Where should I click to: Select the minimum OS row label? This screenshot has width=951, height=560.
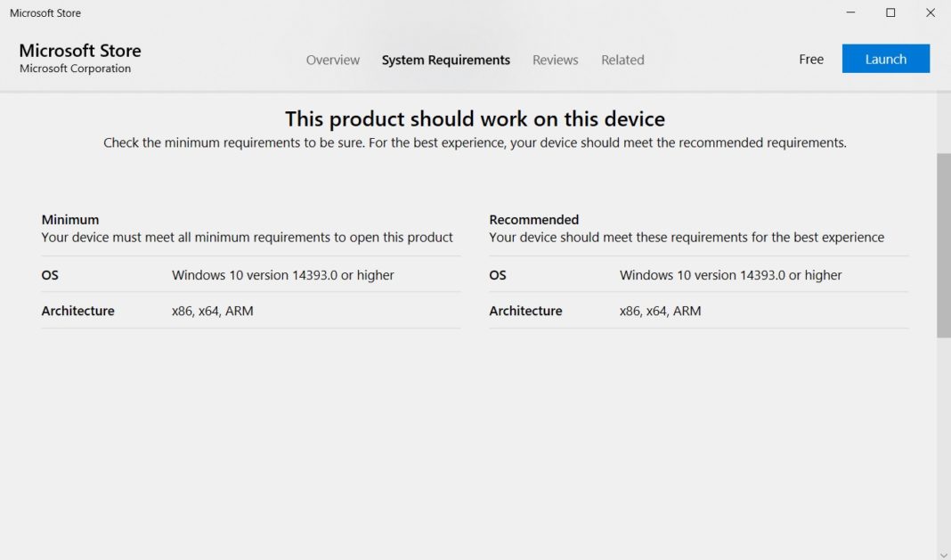[50, 275]
